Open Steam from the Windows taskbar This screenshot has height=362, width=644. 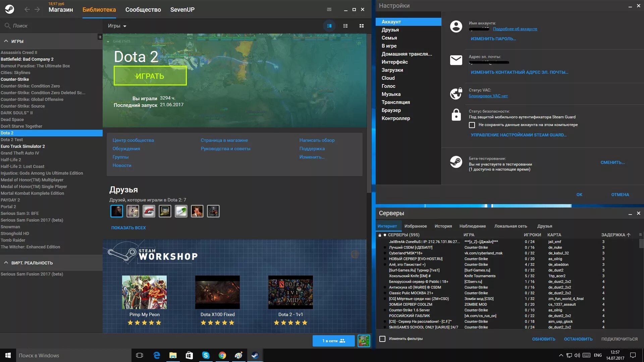tap(255, 355)
